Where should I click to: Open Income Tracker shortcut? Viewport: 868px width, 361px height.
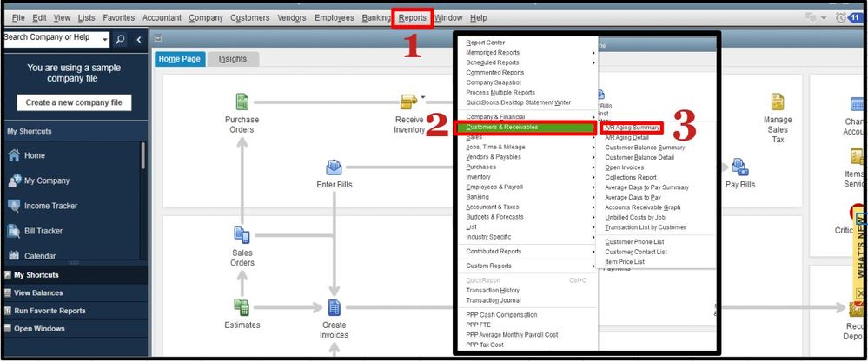coord(42,206)
